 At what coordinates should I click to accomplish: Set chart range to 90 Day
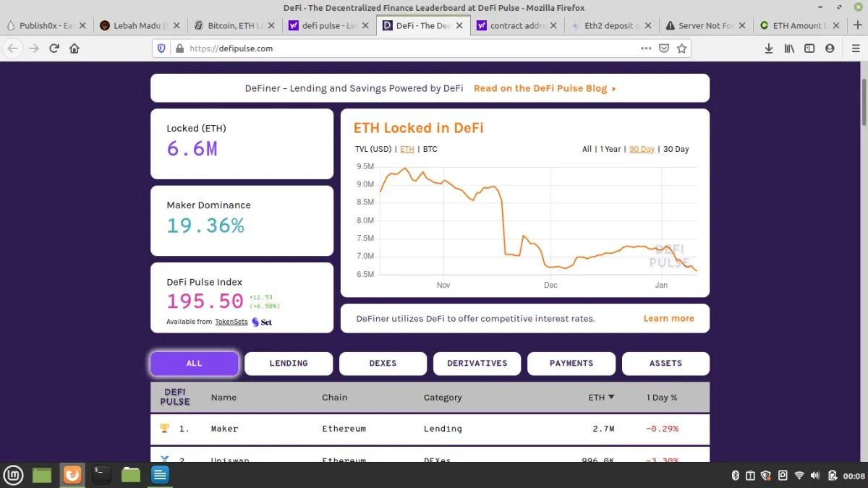642,150
